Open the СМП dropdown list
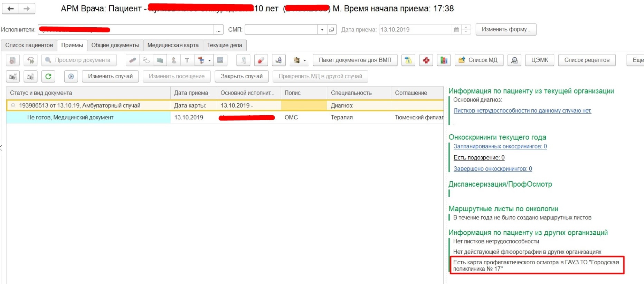This screenshot has height=284, width=644. tap(322, 30)
